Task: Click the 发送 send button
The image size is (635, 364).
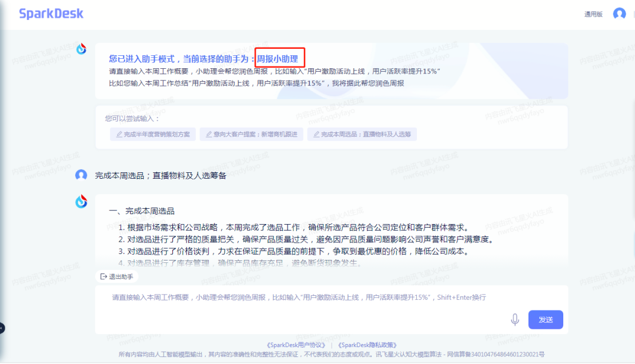Action: (x=546, y=319)
